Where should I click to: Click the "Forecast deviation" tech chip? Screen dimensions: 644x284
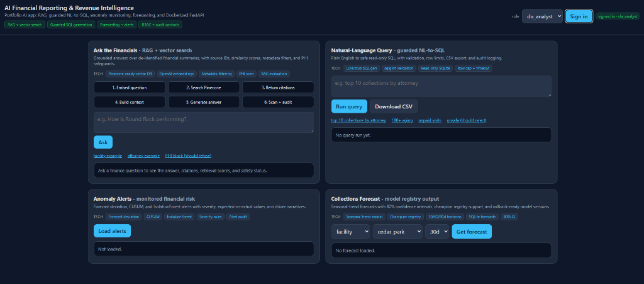click(x=124, y=217)
